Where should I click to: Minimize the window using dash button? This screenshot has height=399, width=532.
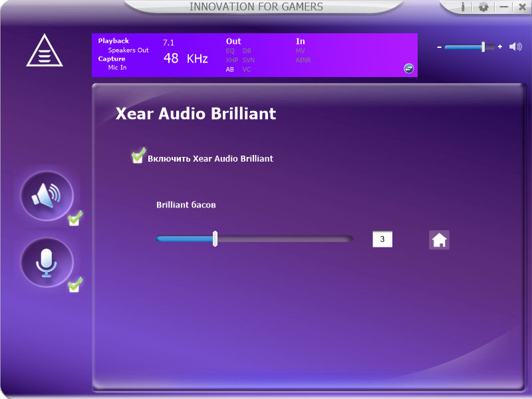pos(504,7)
